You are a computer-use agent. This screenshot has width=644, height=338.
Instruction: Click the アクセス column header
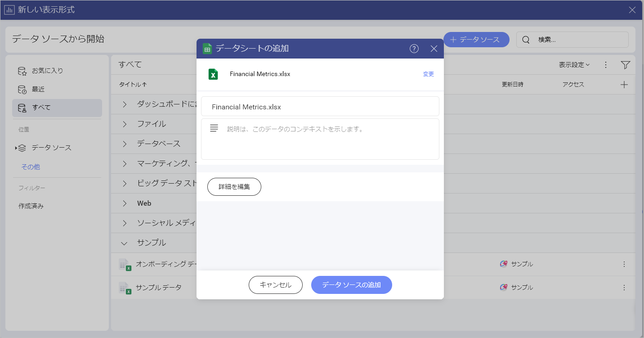click(573, 85)
